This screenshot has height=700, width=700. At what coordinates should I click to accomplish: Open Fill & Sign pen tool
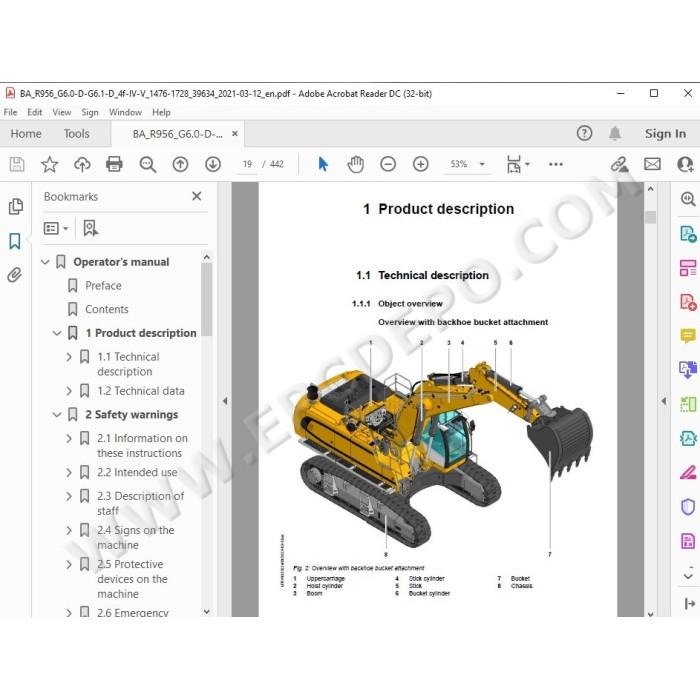(688, 472)
